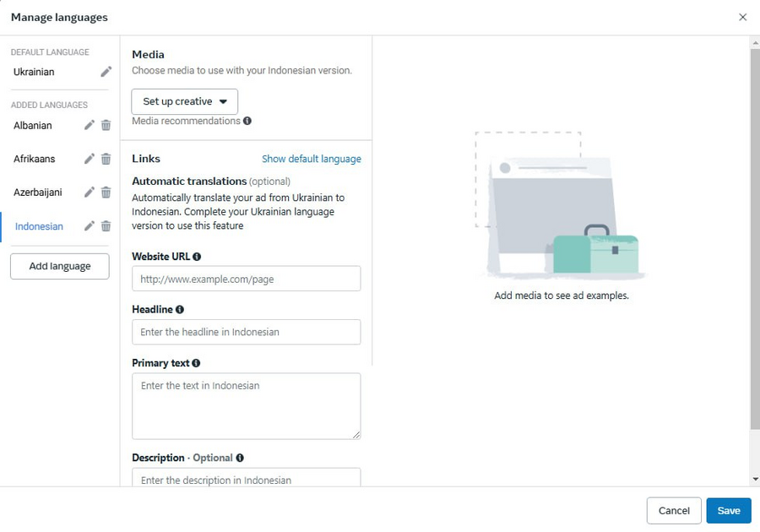The height and width of the screenshot is (532, 760).
Task: Click the scrollbar down arrow
Action: coord(755,479)
